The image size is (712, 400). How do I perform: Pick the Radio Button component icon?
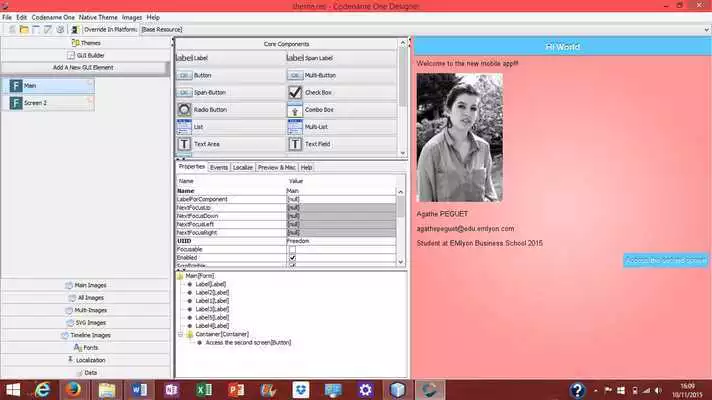tap(185, 110)
